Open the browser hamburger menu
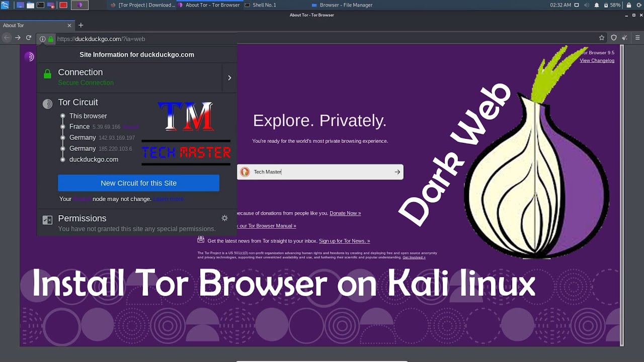Screen dimensions: 644x362 point(638,38)
